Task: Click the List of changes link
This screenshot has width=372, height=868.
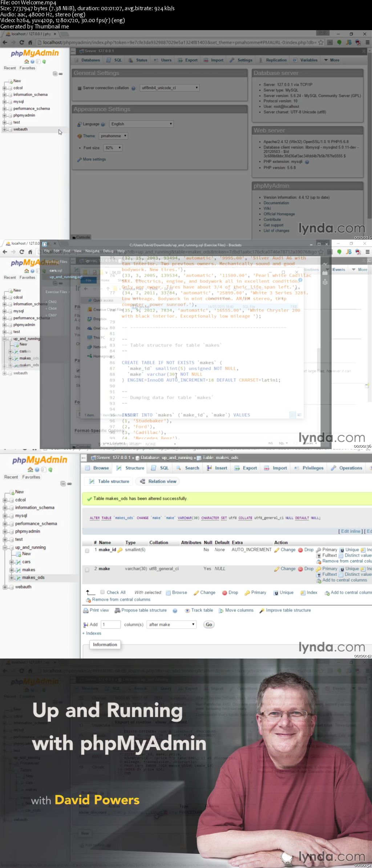Action: pos(276,231)
